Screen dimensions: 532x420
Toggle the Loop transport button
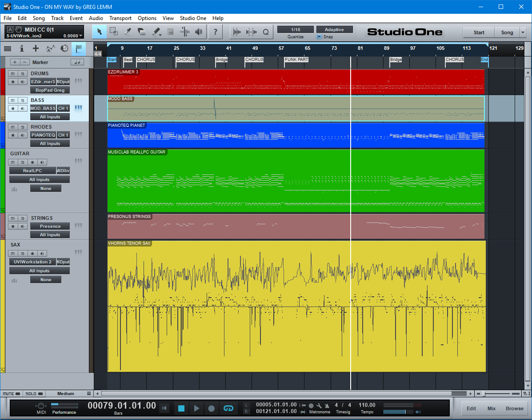pyautogui.click(x=228, y=408)
